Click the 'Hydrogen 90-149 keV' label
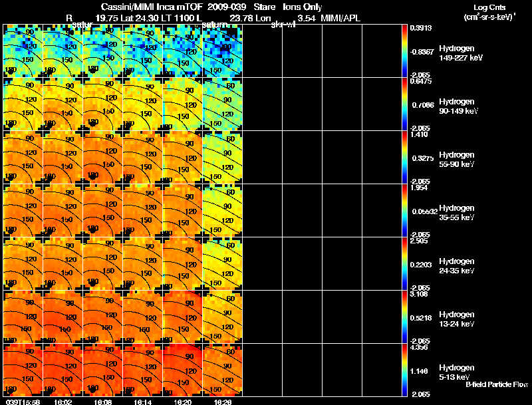Viewport: 532px width, 405px height. coord(458,106)
